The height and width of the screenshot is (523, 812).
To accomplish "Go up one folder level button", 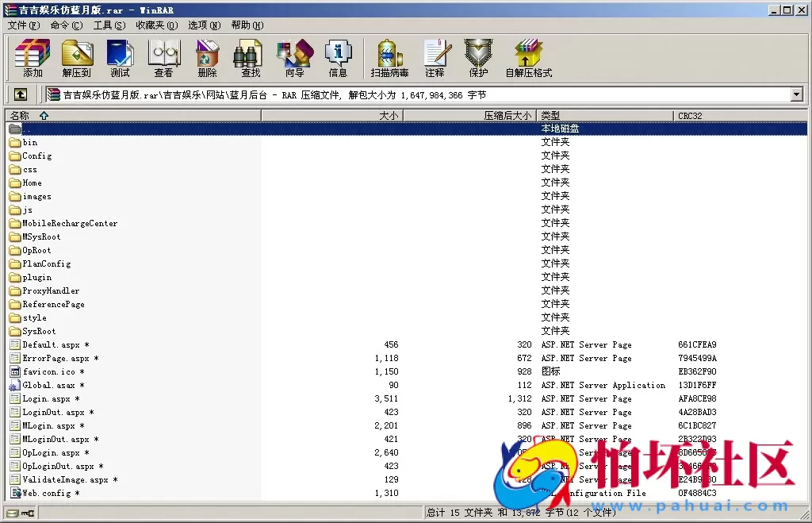I will click(21, 94).
